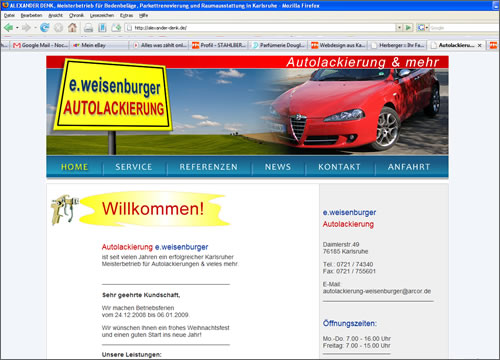Click the '76185 Karlsruhe' line
Viewport: 500px width, 360px height.
tap(345, 252)
